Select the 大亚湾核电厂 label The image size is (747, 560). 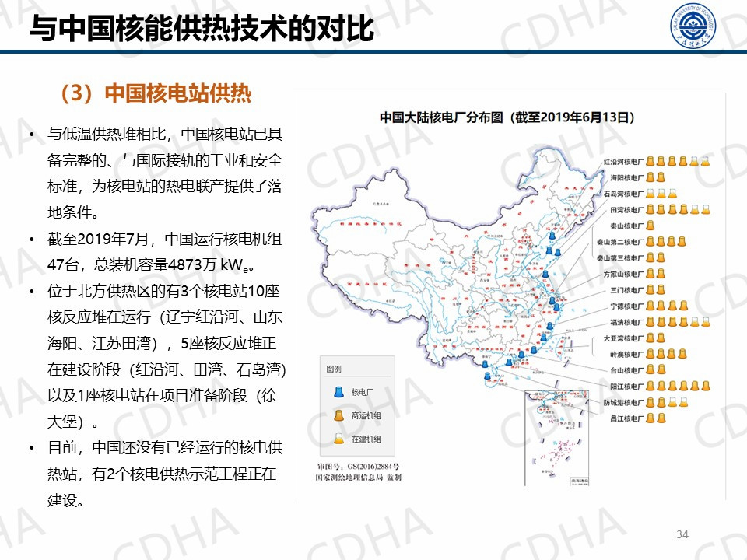click(623, 338)
